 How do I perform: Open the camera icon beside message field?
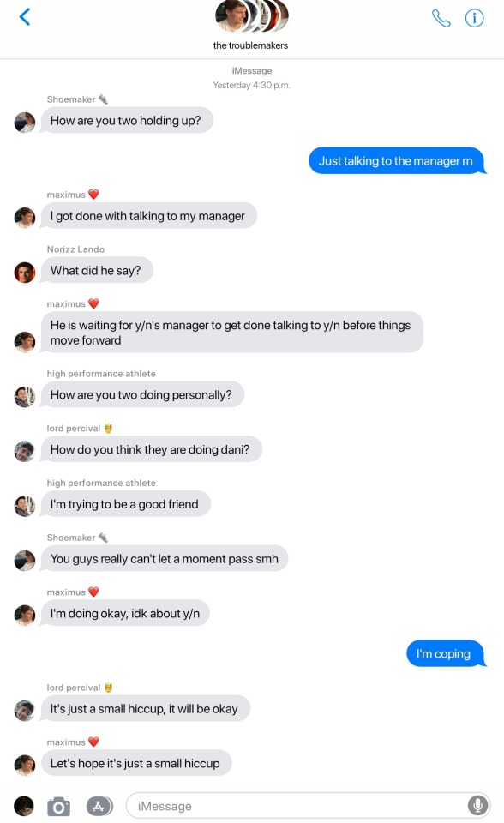tap(58, 806)
